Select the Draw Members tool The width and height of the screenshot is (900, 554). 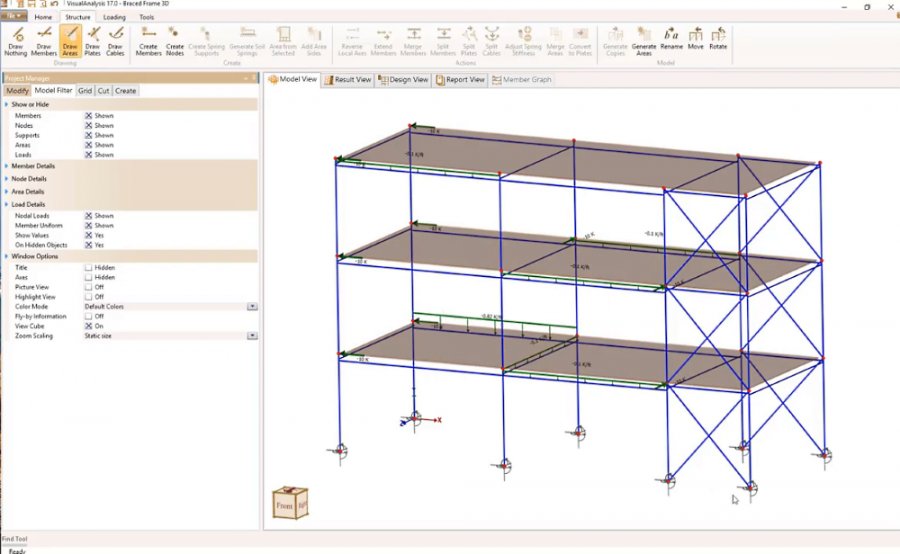[44, 41]
